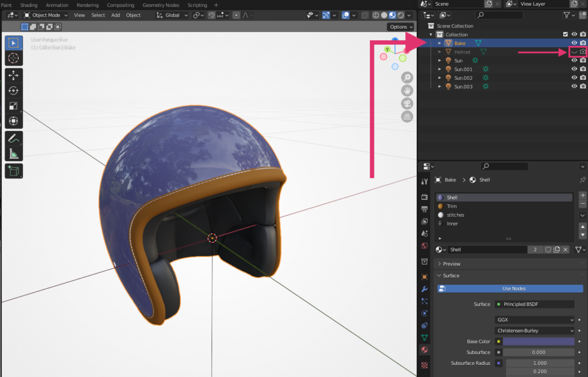Click the Use Nodes button

510,289
